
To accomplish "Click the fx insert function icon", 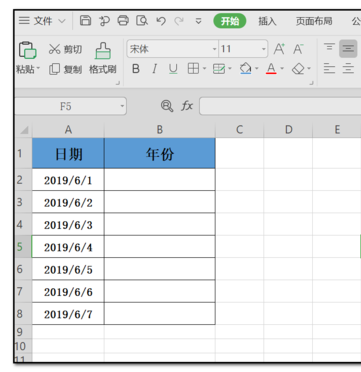I will coord(187,106).
